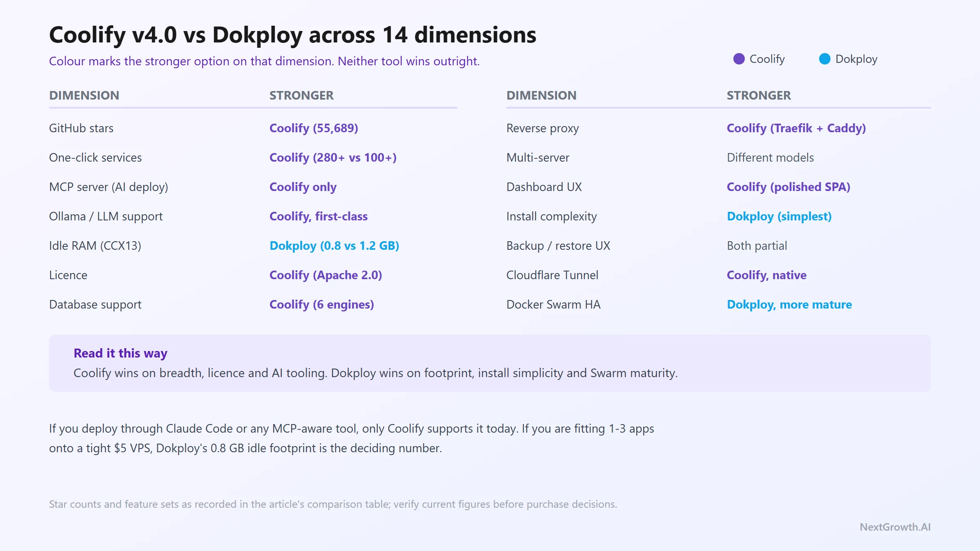Click the subtitle 'Colour marks the stronger option'
Screen dimensions: 980x551
[x=264, y=61]
